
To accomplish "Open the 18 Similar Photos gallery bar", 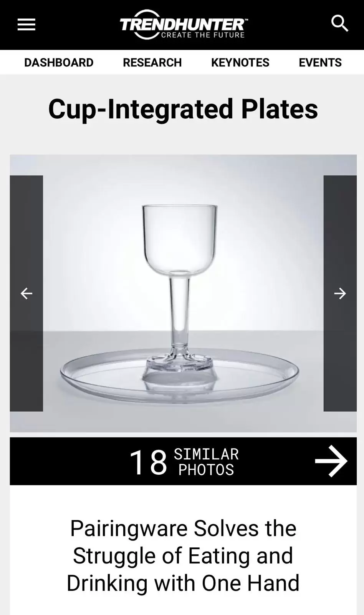I will [x=183, y=461].
